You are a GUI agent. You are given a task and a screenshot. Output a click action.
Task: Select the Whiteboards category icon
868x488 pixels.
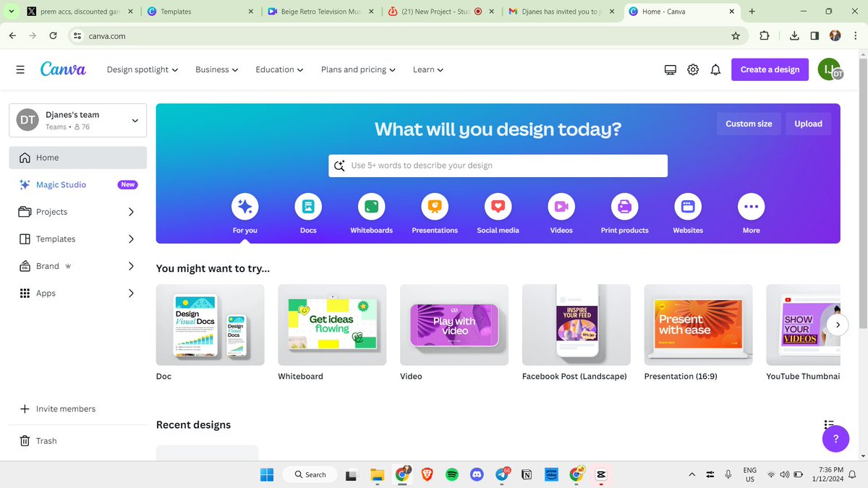tap(372, 207)
